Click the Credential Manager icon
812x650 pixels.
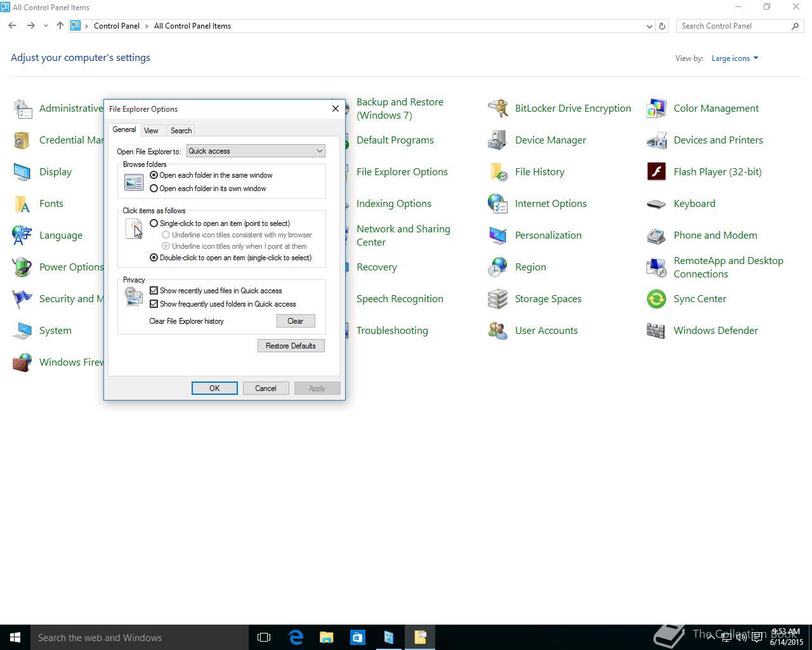[22, 140]
